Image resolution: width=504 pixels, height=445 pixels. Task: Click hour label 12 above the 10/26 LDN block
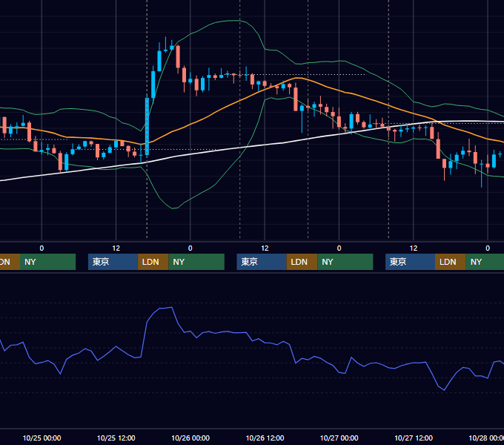[x=265, y=248]
